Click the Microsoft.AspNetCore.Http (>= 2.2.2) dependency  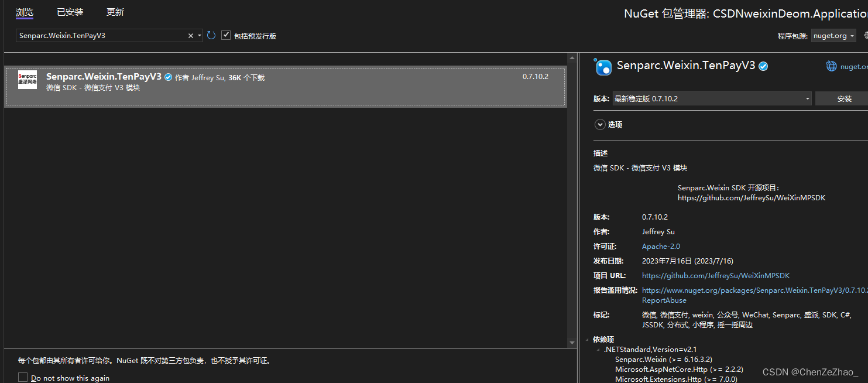pyautogui.click(x=679, y=370)
